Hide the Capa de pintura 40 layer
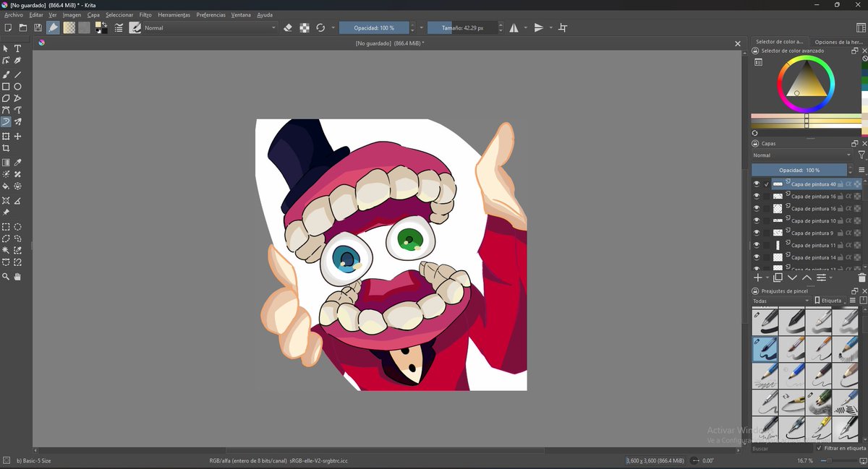The height and width of the screenshot is (469, 868). pyautogui.click(x=756, y=184)
